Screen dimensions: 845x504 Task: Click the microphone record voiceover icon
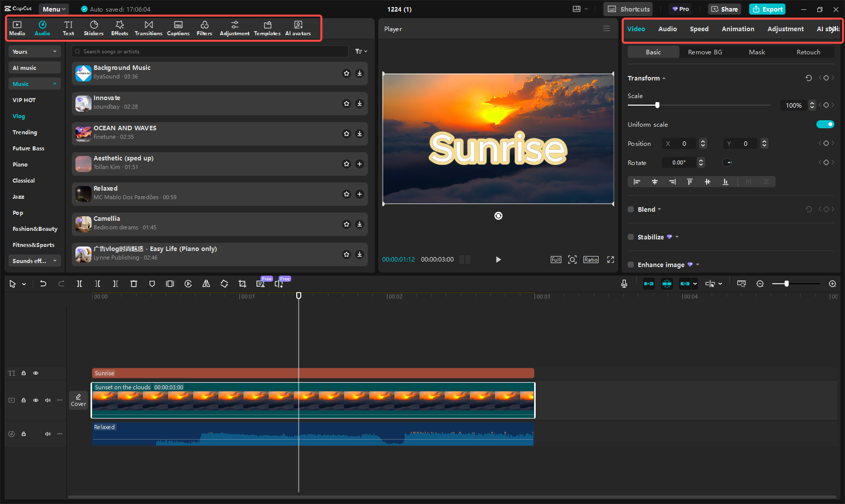(x=624, y=284)
